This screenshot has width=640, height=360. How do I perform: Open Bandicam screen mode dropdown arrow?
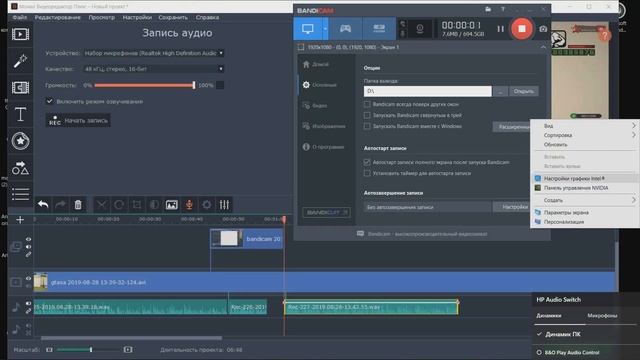pos(325,29)
